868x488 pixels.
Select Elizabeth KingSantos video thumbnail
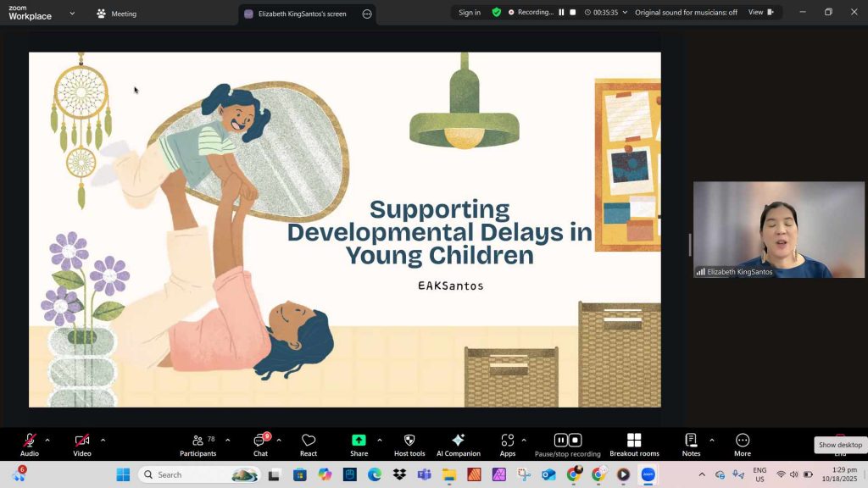pyautogui.click(x=778, y=230)
